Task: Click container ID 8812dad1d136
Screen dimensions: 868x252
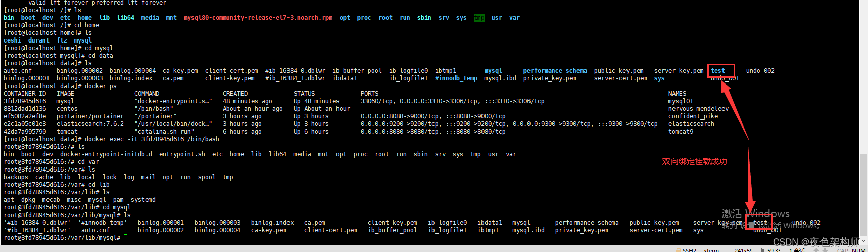Action: tap(25, 109)
